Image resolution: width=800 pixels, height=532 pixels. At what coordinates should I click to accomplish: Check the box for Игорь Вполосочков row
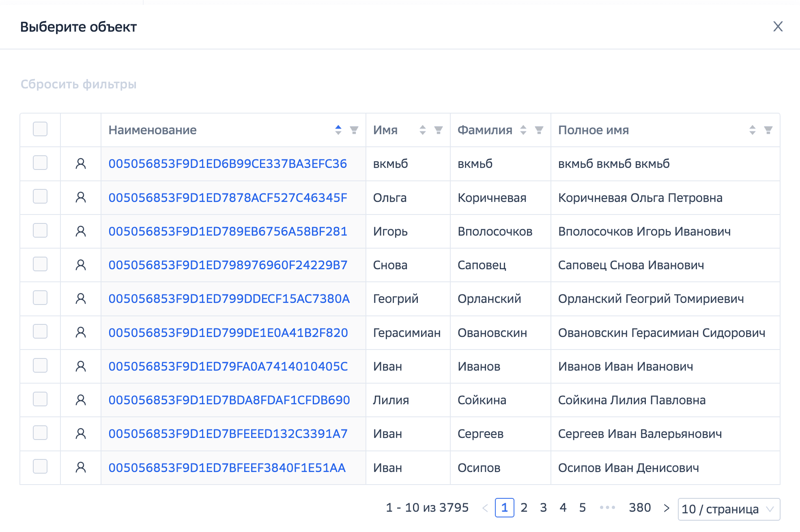40,231
